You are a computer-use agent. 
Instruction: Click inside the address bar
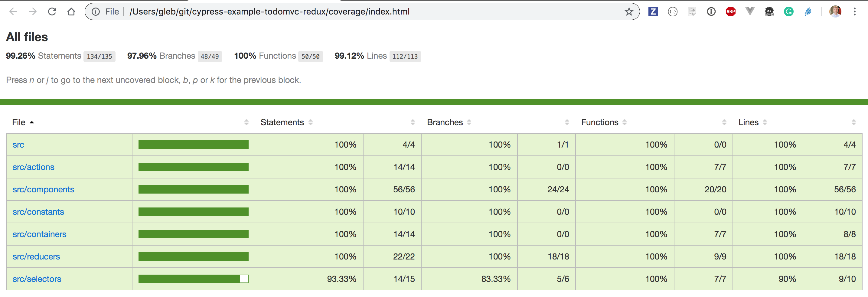click(x=269, y=11)
